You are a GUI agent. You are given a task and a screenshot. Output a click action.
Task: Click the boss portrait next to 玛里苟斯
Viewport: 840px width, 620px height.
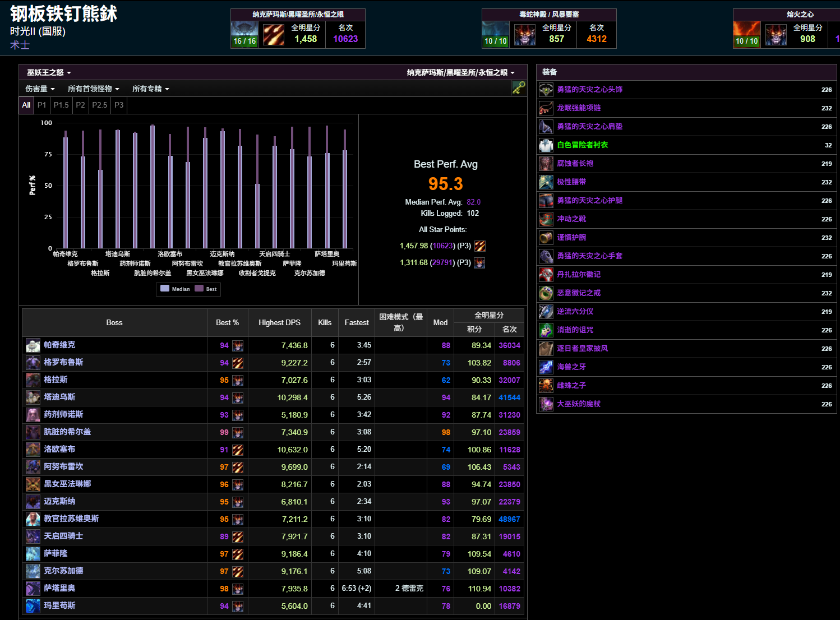coord(33,606)
